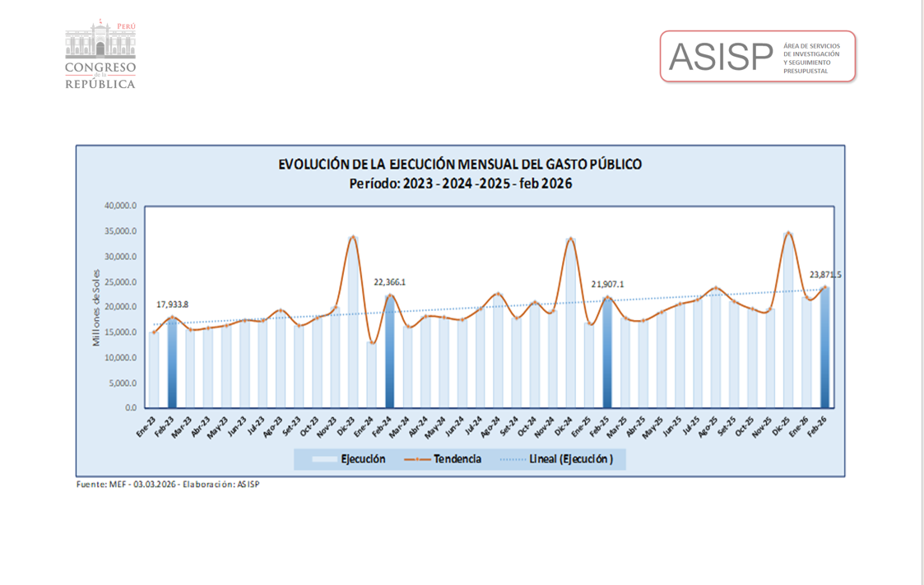Click the dark blue Feb-23 bar

[x=172, y=370]
